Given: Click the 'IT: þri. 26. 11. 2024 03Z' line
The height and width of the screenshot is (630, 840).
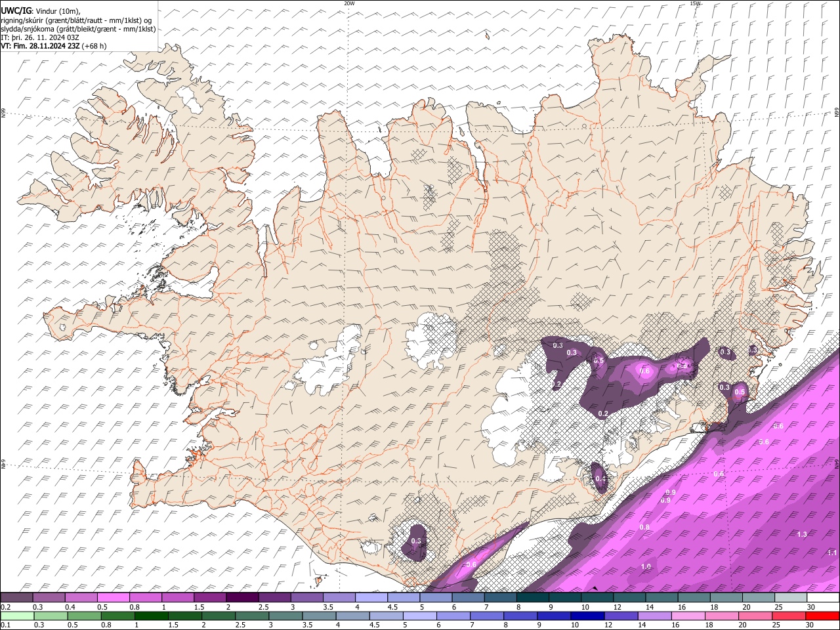Looking at the screenshot, I should pos(41,37).
